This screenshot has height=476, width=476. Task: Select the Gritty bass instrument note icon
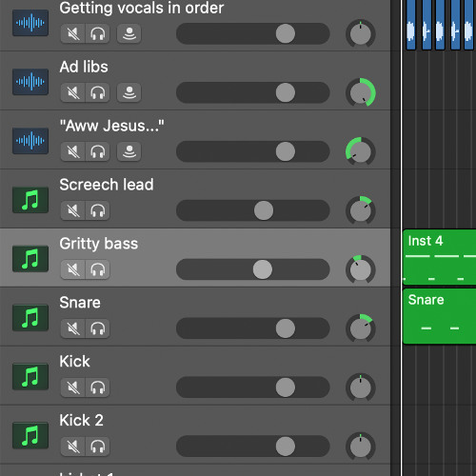click(x=30, y=259)
